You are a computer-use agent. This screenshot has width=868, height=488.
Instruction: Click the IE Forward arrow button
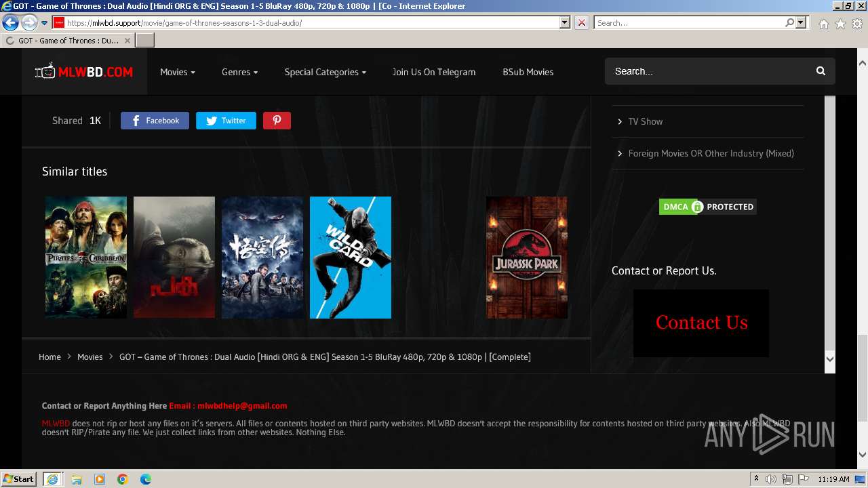(x=29, y=23)
